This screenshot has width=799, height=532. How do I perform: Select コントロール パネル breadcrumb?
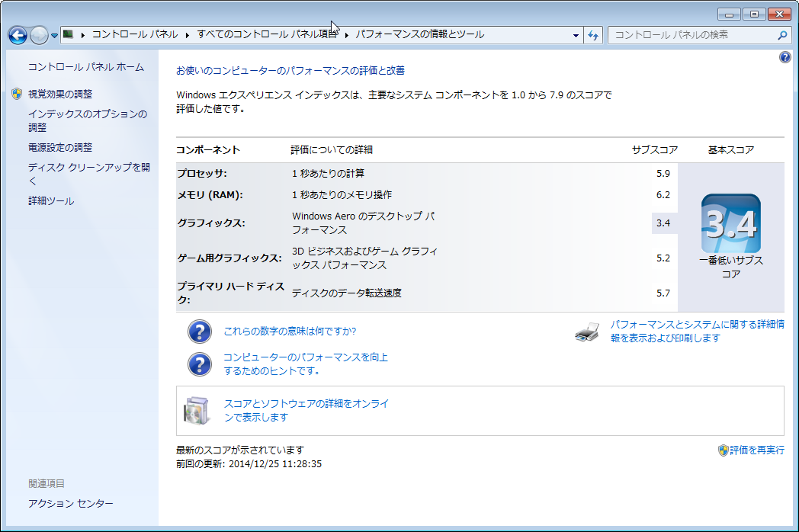[135, 34]
